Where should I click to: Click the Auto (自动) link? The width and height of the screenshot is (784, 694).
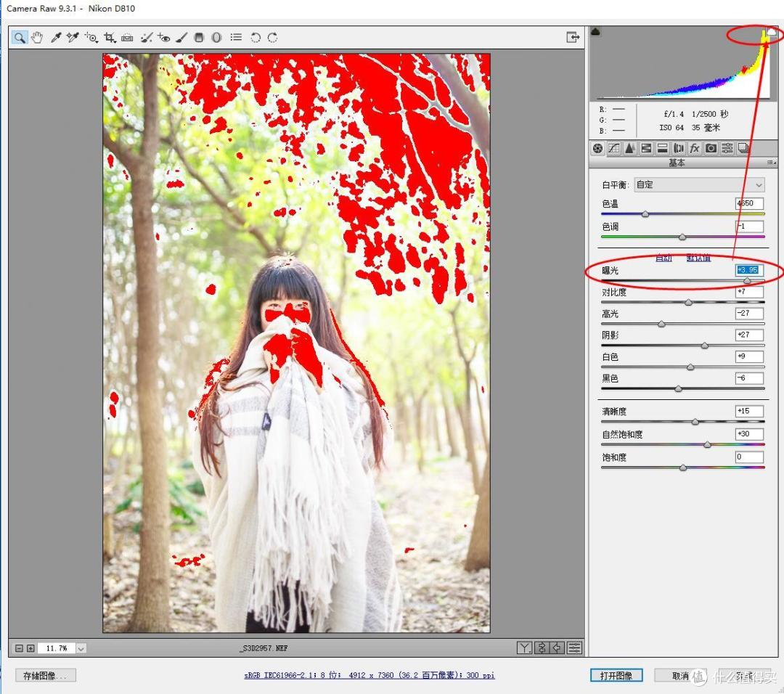click(663, 258)
